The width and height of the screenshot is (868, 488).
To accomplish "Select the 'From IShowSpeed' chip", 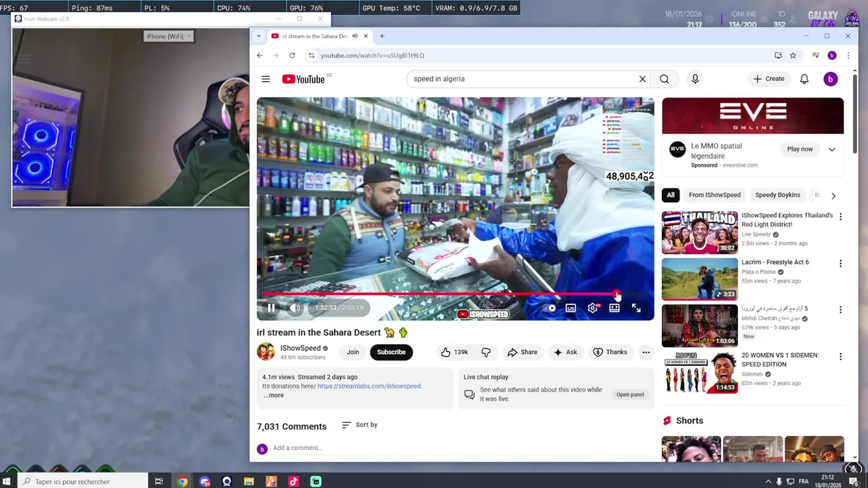I will [715, 195].
